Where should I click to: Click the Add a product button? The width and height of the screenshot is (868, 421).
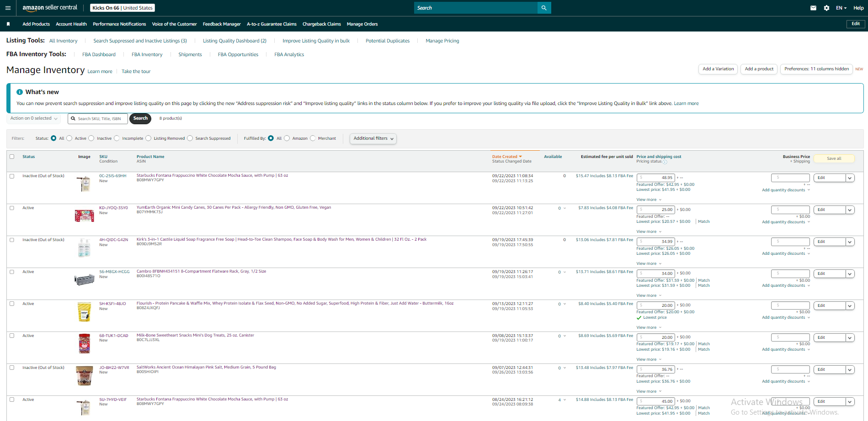coord(759,69)
